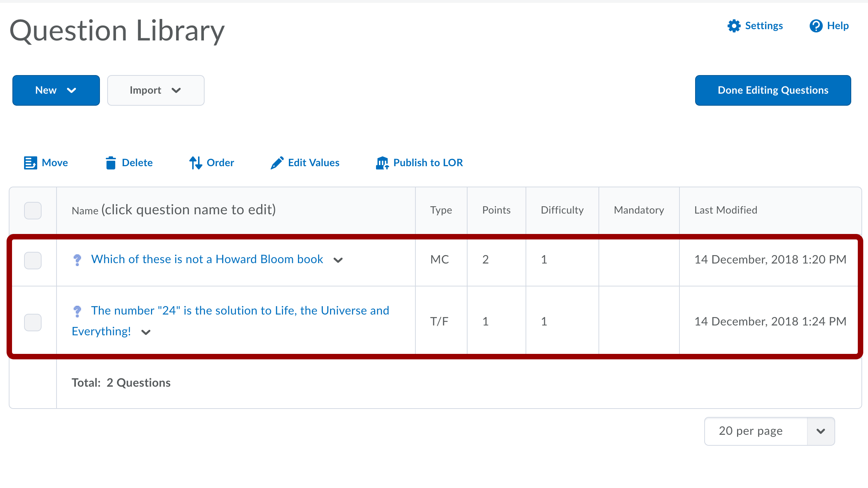Open the New dropdown button
Image resolution: width=868 pixels, height=488 pixels.
click(x=56, y=90)
